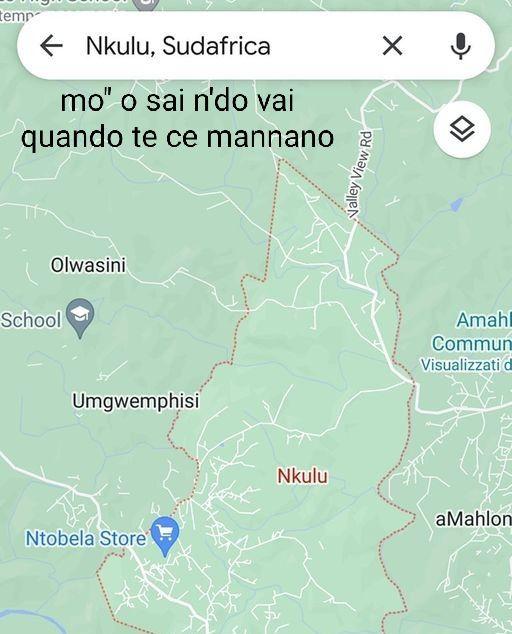Select the Nkulu place label
This screenshot has height=634, width=512.
(x=303, y=476)
